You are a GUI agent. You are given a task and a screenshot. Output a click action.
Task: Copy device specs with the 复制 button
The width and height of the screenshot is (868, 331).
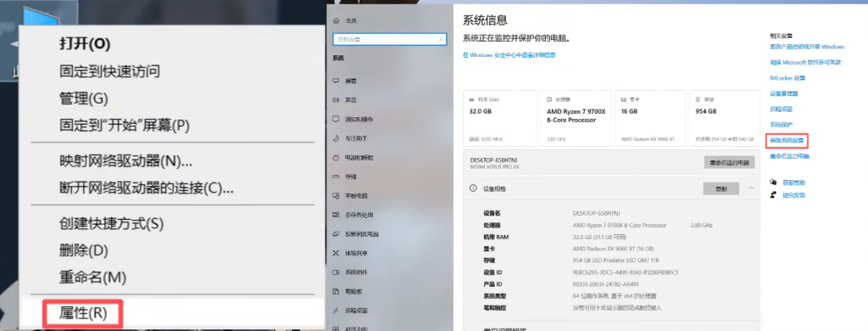click(721, 188)
